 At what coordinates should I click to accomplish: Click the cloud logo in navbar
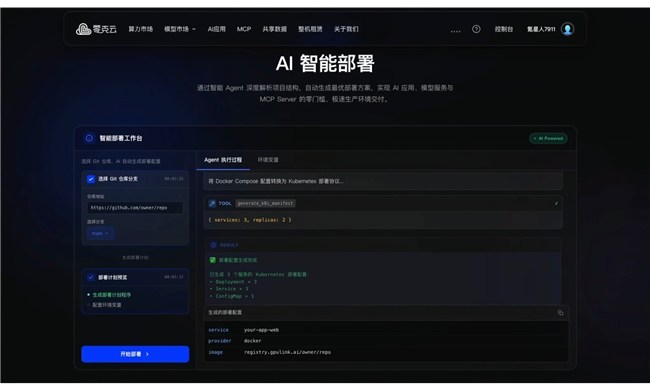point(83,29)
